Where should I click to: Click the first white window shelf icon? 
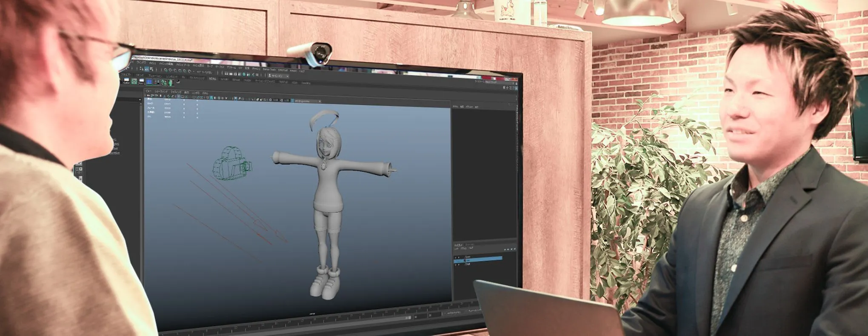pyautogui.click(x=126, y=81)
